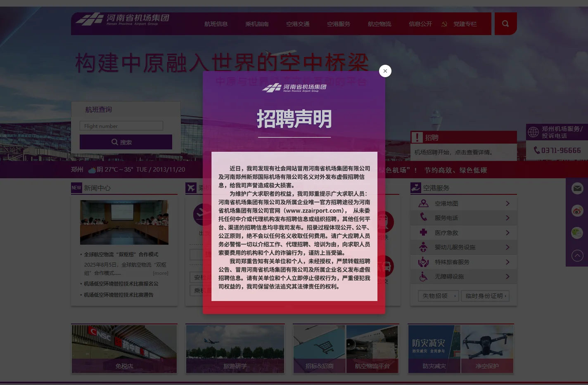Click the 特殊旅客服务 icon

click(x=423, y=262)
